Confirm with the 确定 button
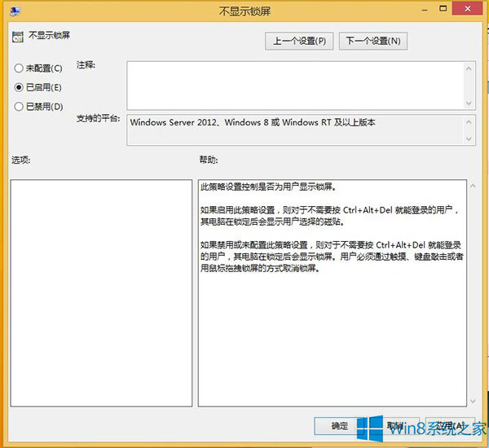This screenshot has width=489, height=448. [x=339, y=426]
